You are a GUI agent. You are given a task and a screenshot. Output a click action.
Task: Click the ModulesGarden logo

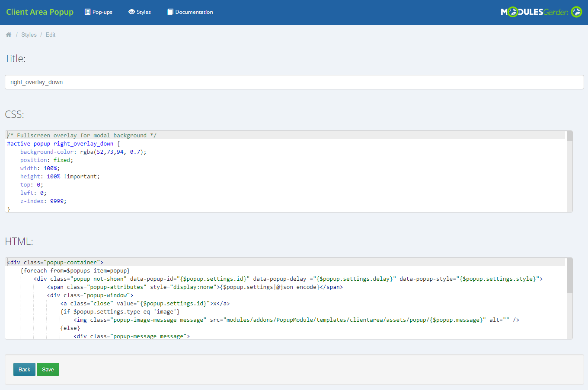[541, 12]
